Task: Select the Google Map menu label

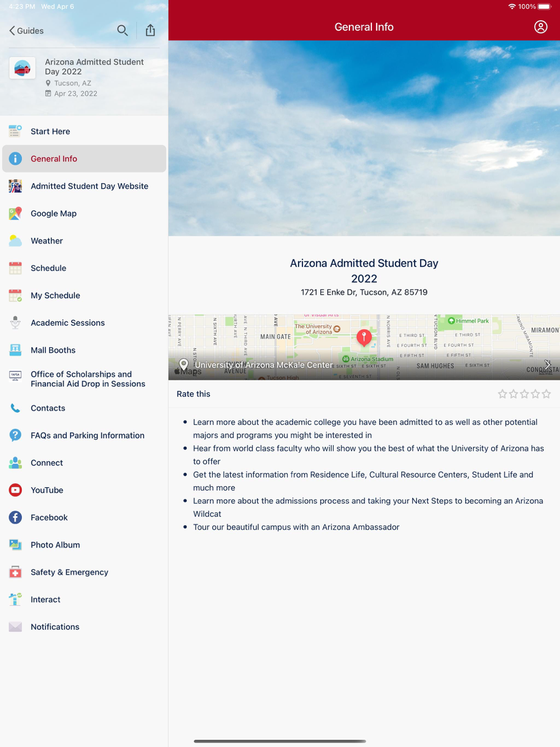Action: (x=54, y=213)
